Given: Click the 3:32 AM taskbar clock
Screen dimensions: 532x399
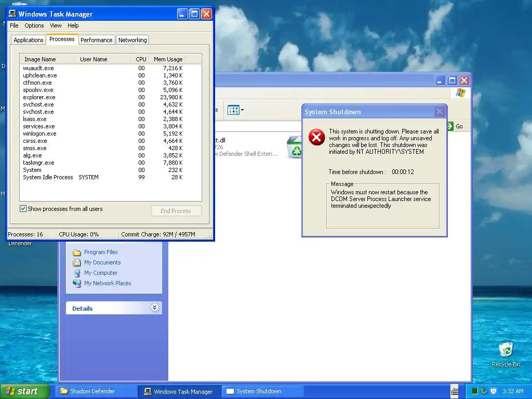Looking at the screenshot, I should [513, 391].
